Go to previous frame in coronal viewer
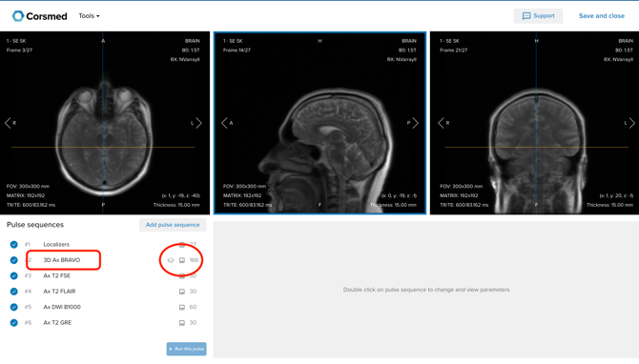This screenshot has width=639, height=364. click(x=441, y=123)
